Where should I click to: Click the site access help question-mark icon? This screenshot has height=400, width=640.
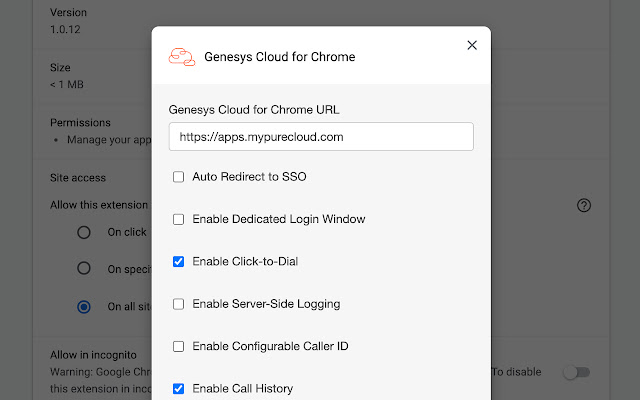tap(585, 205)
